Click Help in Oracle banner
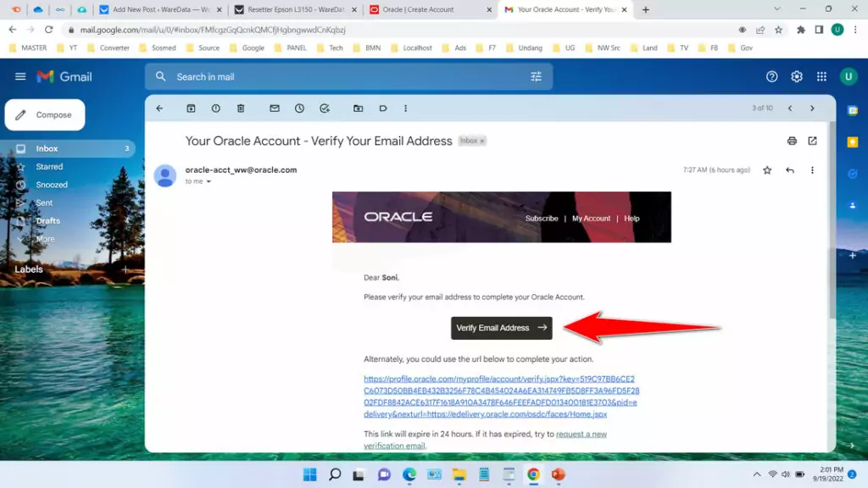 point(632,218)
